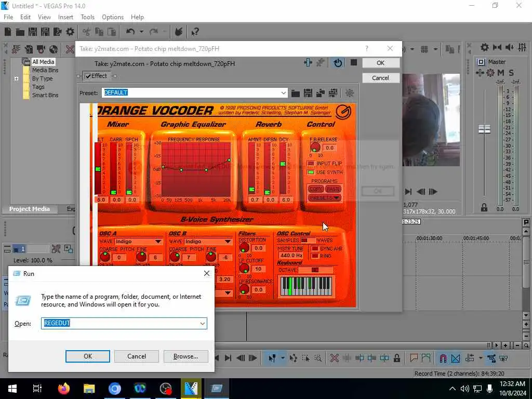This screenshot has width=532, height=399.
Task: Open Project Properties gear in main toolbar
Action: (x=70, y=32)
